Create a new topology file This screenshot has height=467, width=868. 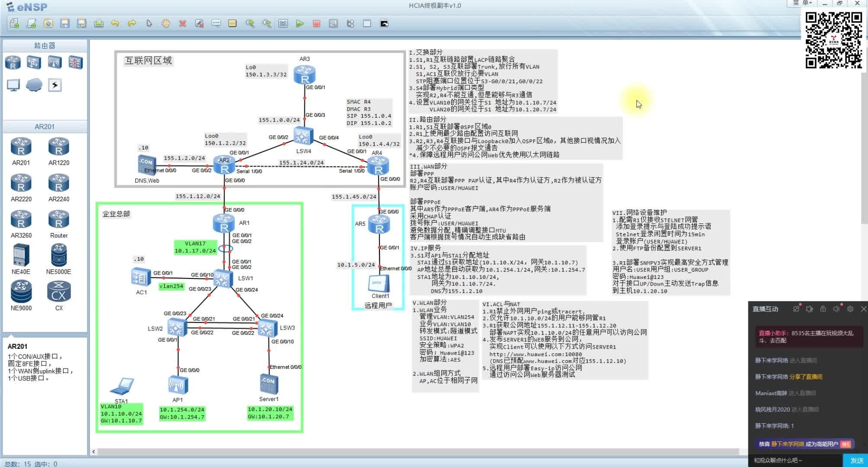[x=14, y=23]
